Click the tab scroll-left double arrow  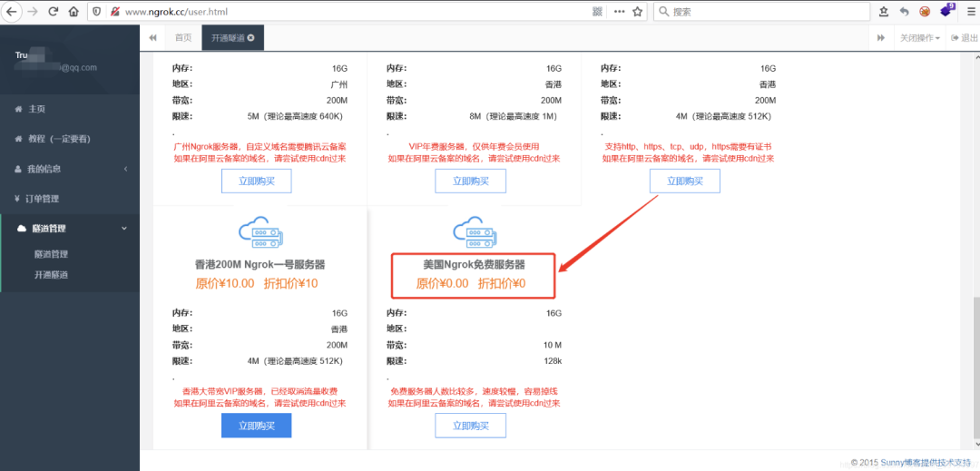[152, 37]
